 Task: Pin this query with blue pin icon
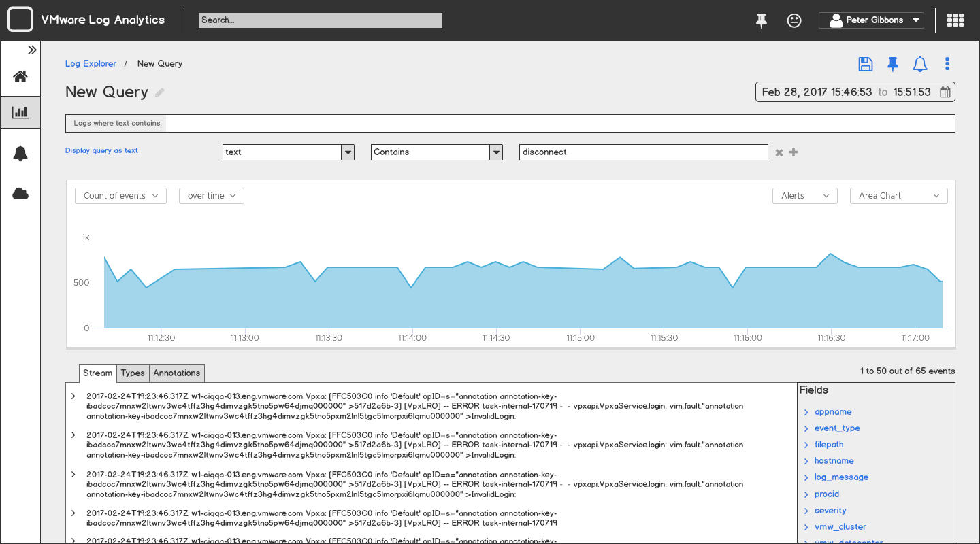pyautogui.click(x=893, y=64)
